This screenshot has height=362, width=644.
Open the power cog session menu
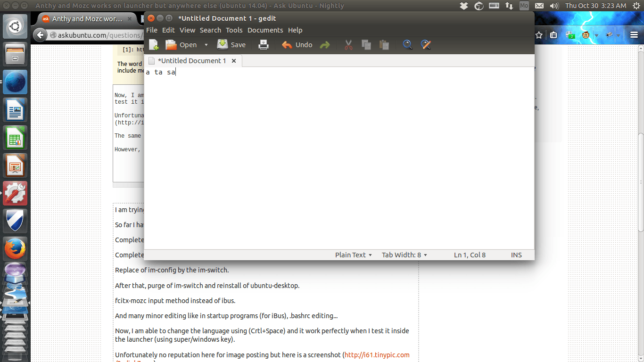pos(636,6)
